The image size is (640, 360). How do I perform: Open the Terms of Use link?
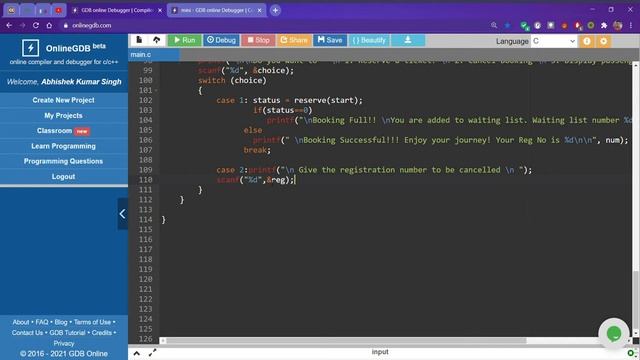click(92, 322)
